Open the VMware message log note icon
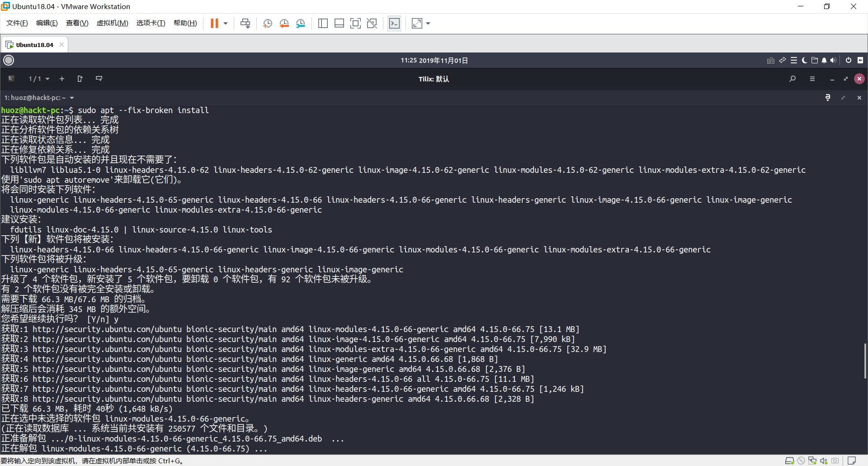The height and width of the screenshot is (466, 868). point(852,461)
